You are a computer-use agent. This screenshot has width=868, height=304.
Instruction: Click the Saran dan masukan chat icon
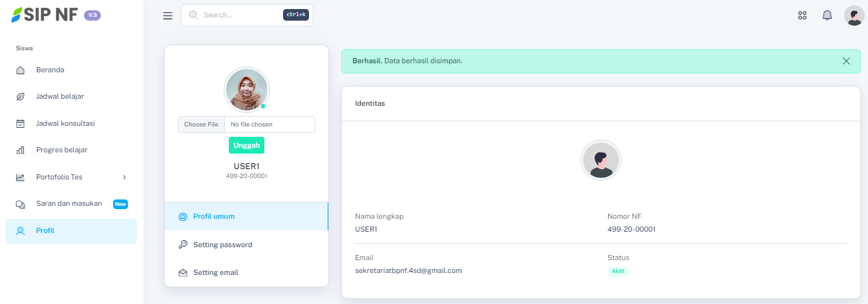(20, 204)
